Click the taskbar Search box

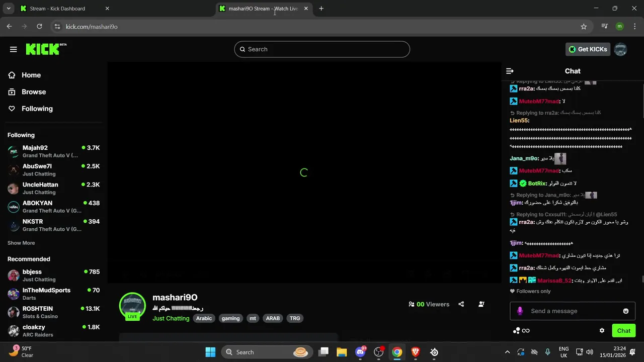(x=266, y=352)
